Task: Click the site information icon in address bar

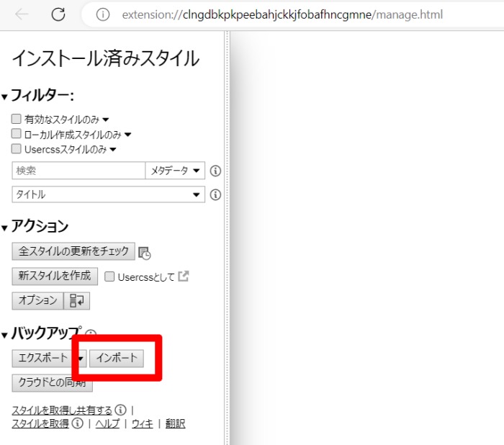Action: [x=103, y=14]
